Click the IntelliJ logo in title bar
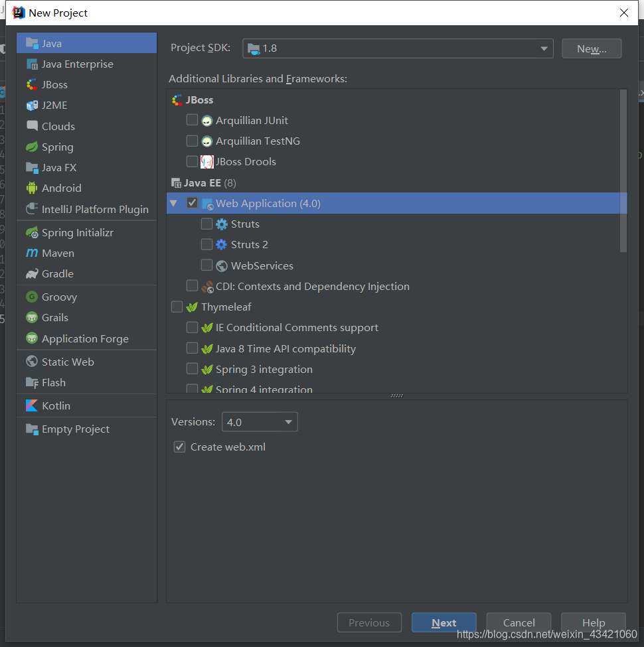Image resolution: width=644 pixels, height=647 pixels. coord(19,13)
